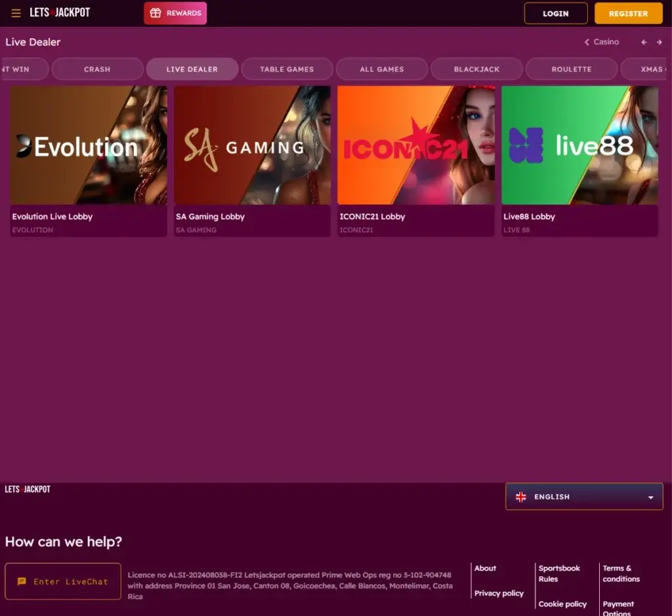
Task: Select the BLACKJACK category tab
Action: tap(476, 68)
